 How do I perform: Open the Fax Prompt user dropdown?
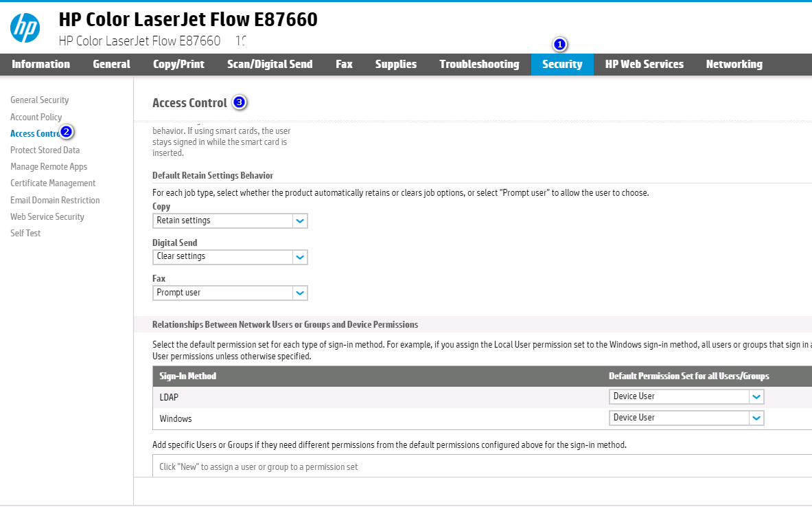click(x=230, y=293)
